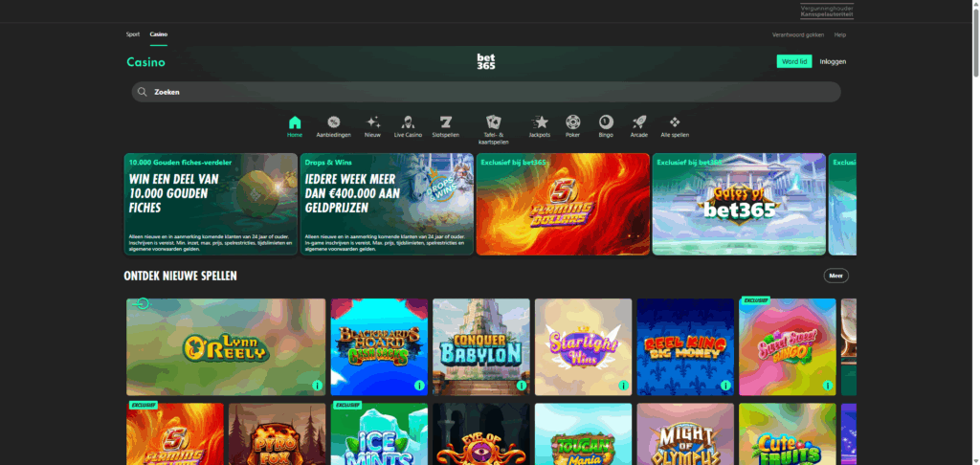The height and width of the screenshot is (465, 980).
Task: Launch the Eye of game tile
Action: (481, 434)
